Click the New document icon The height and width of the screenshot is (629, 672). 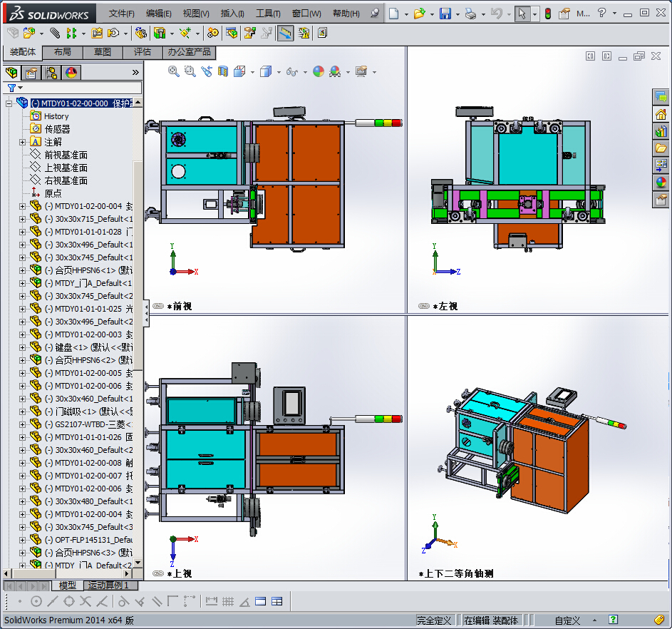pos(393,14)
